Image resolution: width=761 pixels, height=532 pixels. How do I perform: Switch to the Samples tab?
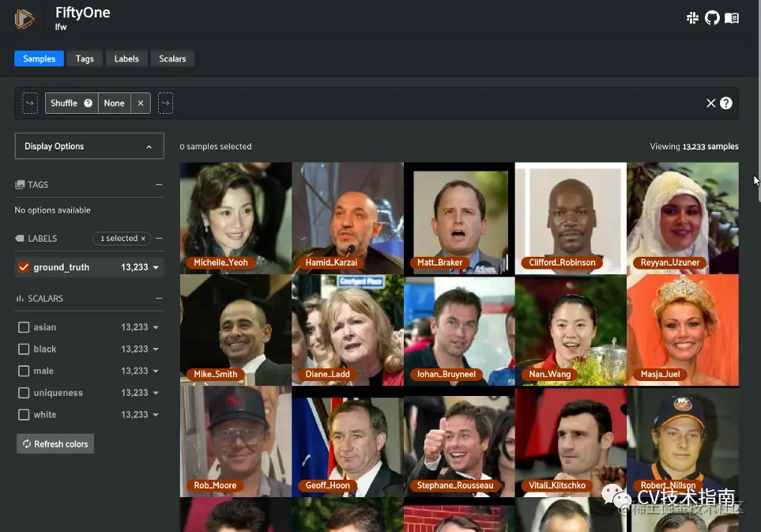pyautogui.click(x=40, y=58)
